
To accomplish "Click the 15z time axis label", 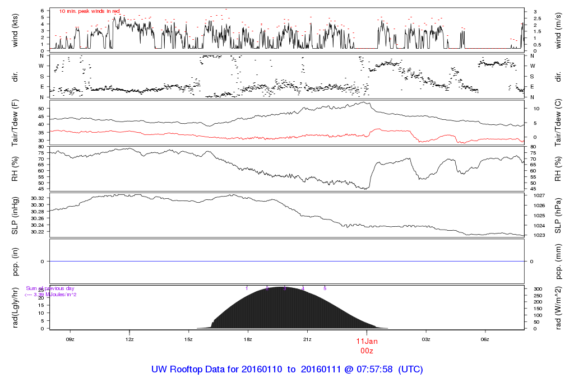I will [188, 339].
